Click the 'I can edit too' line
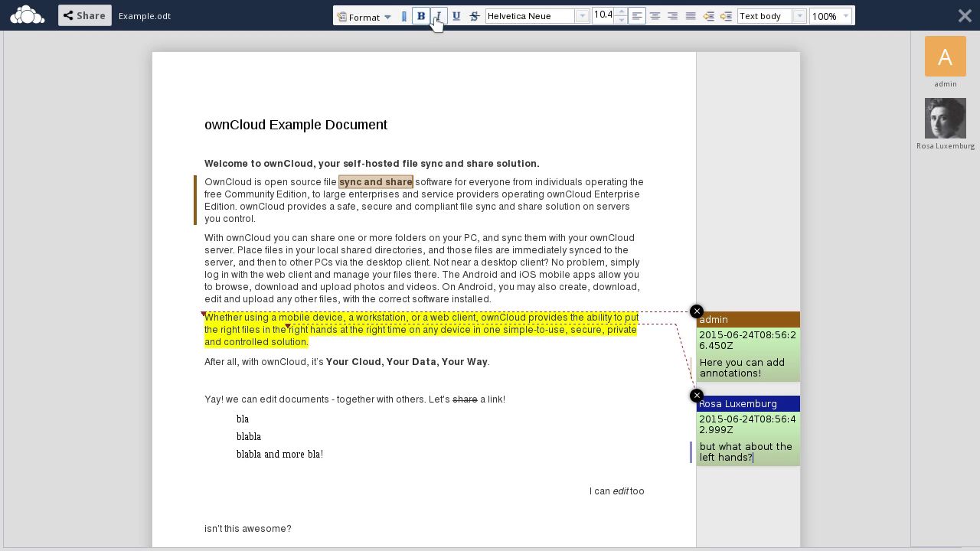Image resolution: width=980 pixels, height=551 pixels. [x=617, y=491]
